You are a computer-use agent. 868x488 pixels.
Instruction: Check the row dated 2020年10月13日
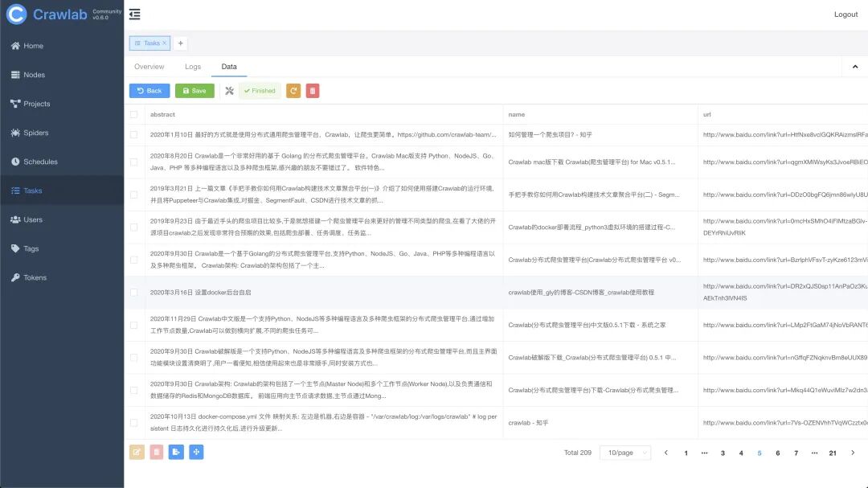134,423
